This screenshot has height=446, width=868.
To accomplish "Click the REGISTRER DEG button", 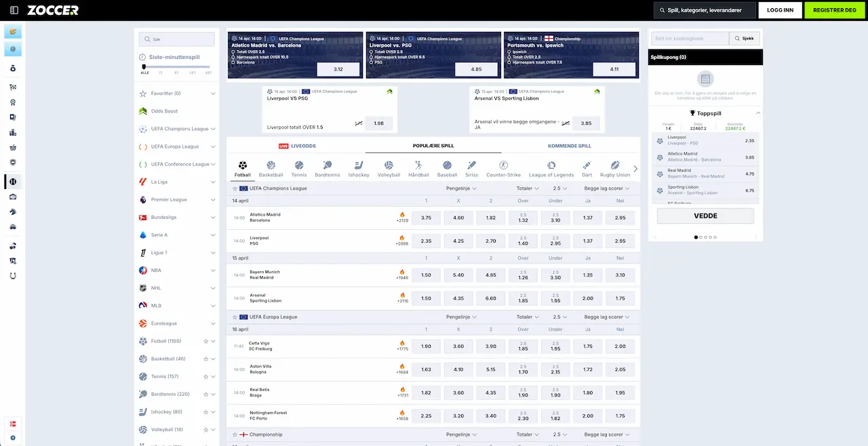I will tap(835, 10).
